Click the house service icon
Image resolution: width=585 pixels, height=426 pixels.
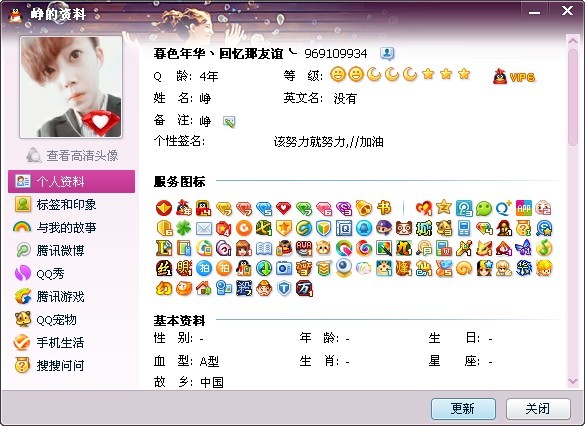tap(204, 288)
